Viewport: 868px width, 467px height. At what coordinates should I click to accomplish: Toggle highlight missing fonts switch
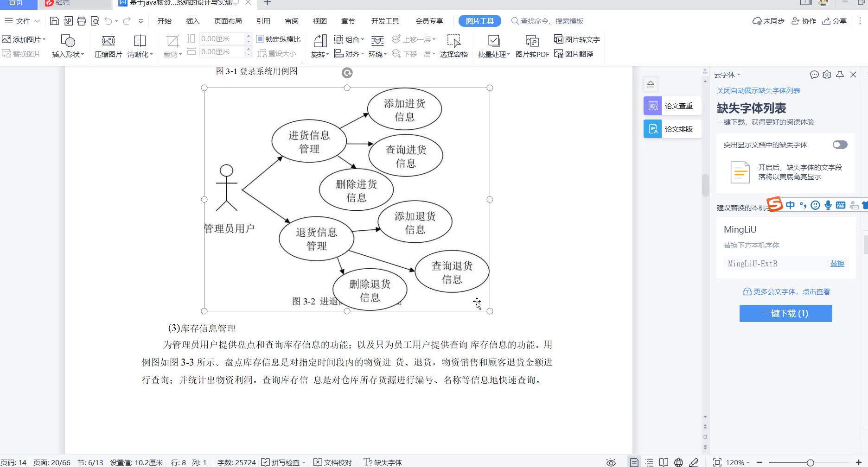point(840,145)
